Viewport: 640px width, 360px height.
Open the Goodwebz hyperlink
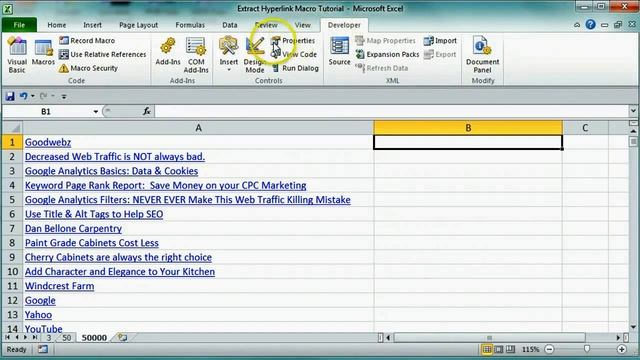(x=48, y=142)
